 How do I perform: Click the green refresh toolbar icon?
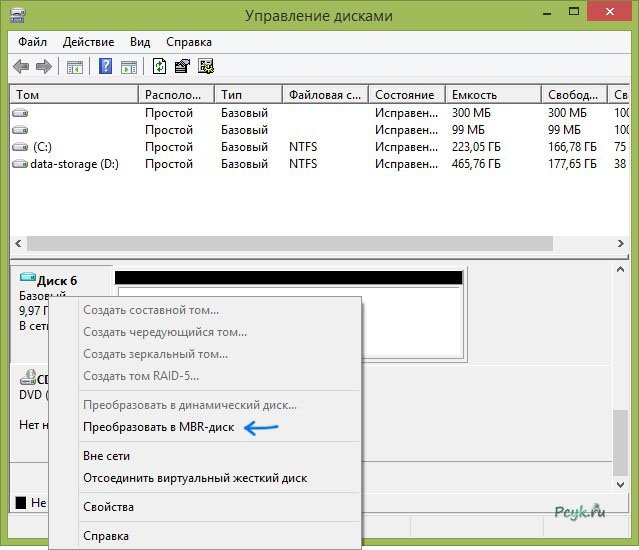159,67
